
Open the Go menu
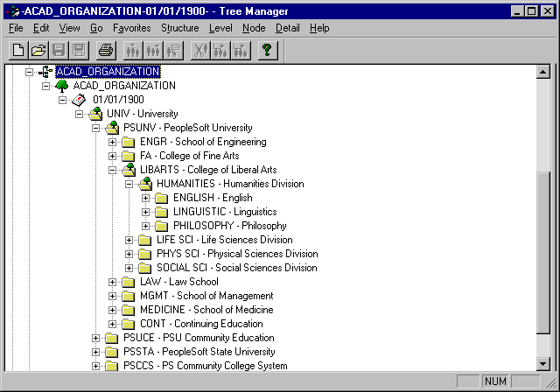coord(96,28)
